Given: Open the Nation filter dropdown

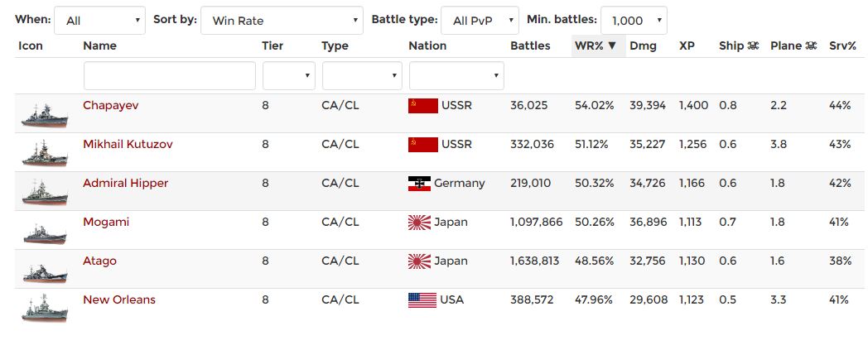Looking at the screenshot, I should (x=456, y=75).
